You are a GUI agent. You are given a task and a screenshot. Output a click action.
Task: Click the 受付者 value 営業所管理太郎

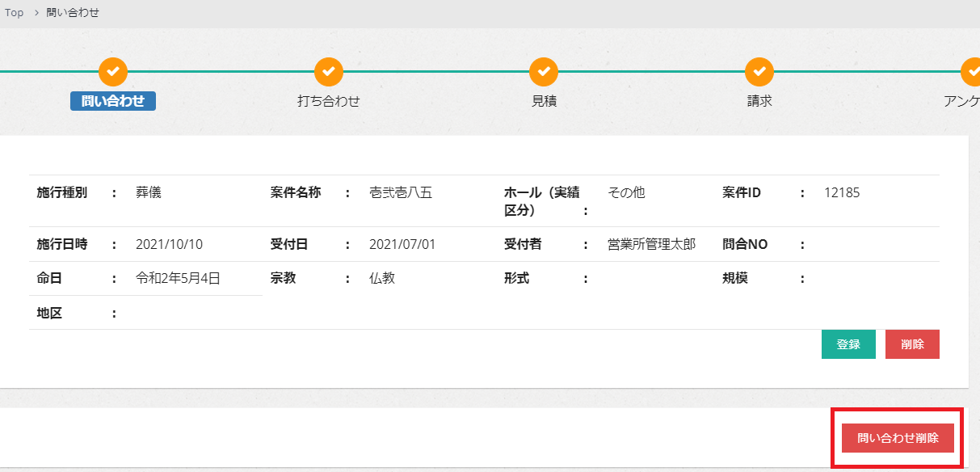coord(651,244)
